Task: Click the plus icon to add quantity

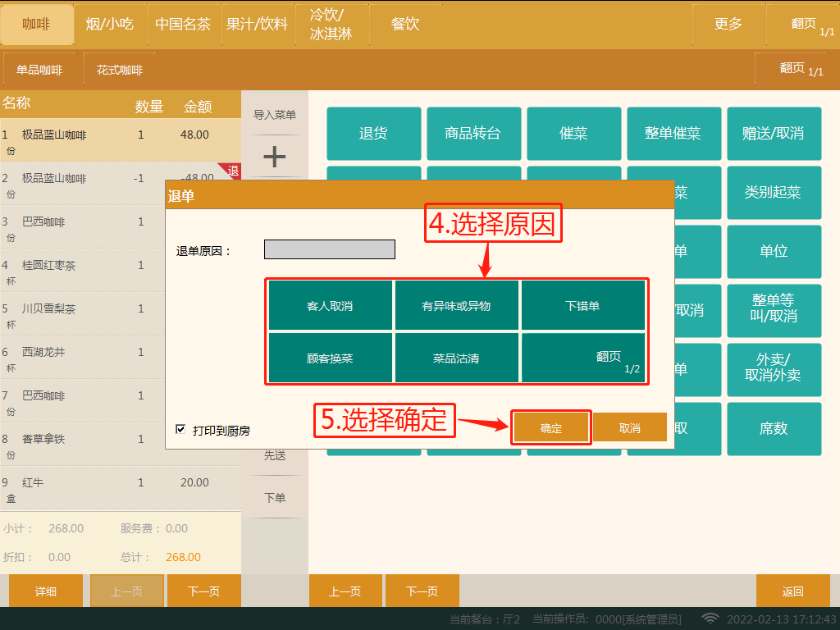Action: [274, 157]
